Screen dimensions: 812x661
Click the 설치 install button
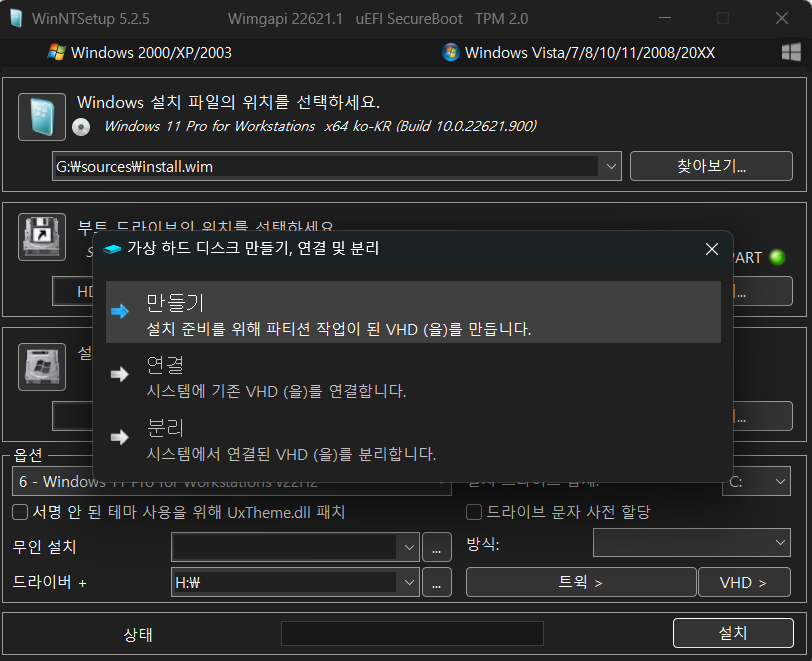click(x=733, y=633)
